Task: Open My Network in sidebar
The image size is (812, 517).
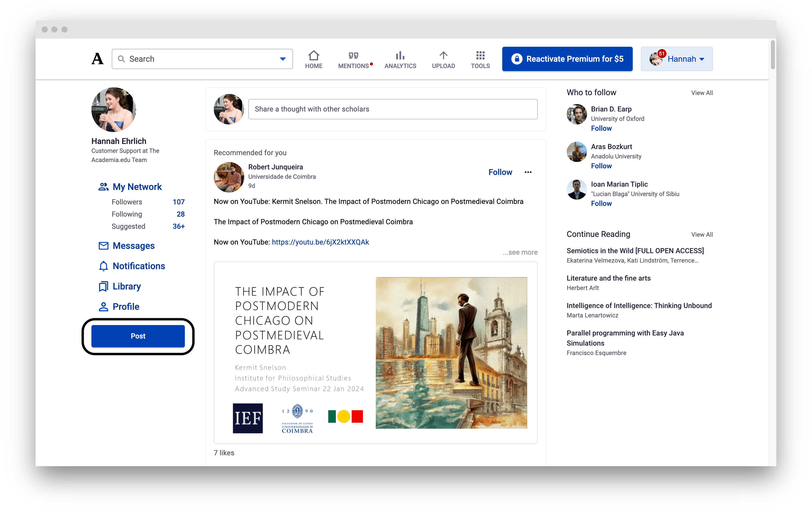Action: coord(137,187)
